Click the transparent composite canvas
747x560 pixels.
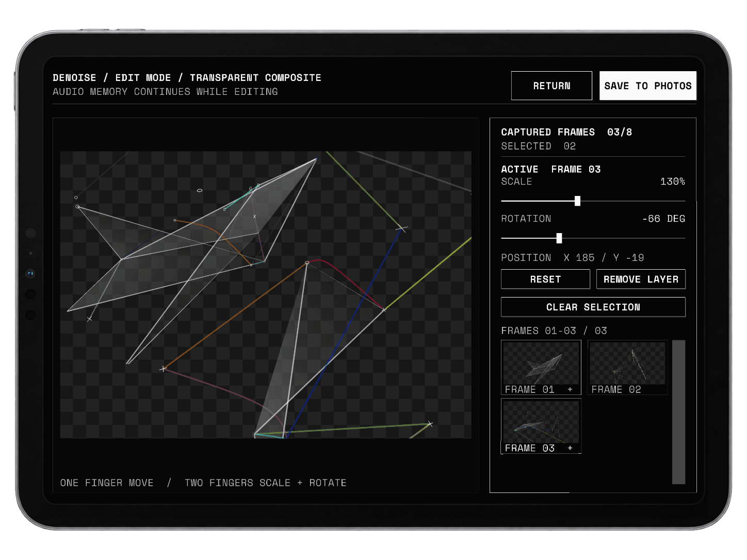[x=266, y=294]
